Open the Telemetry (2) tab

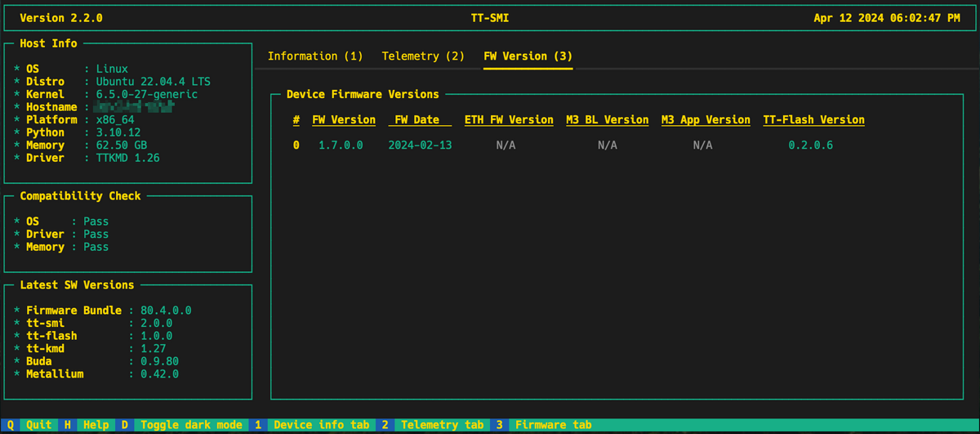(423, 56)
